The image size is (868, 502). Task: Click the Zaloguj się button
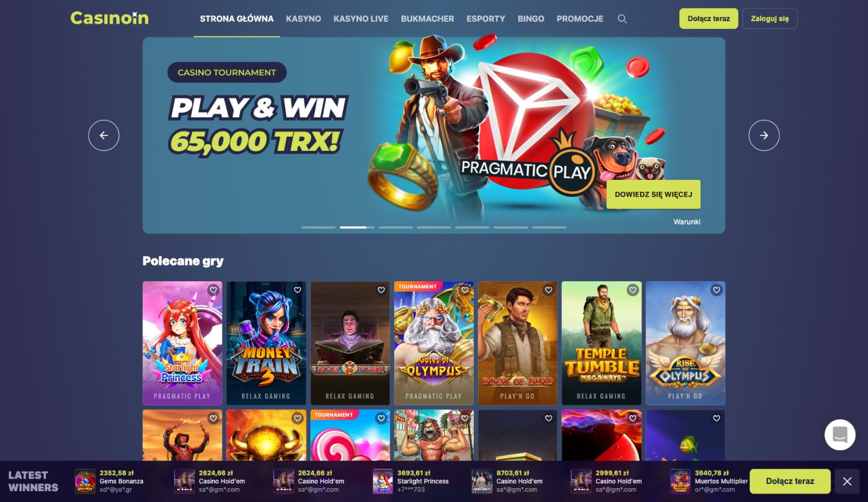click(x=770, y=19)
